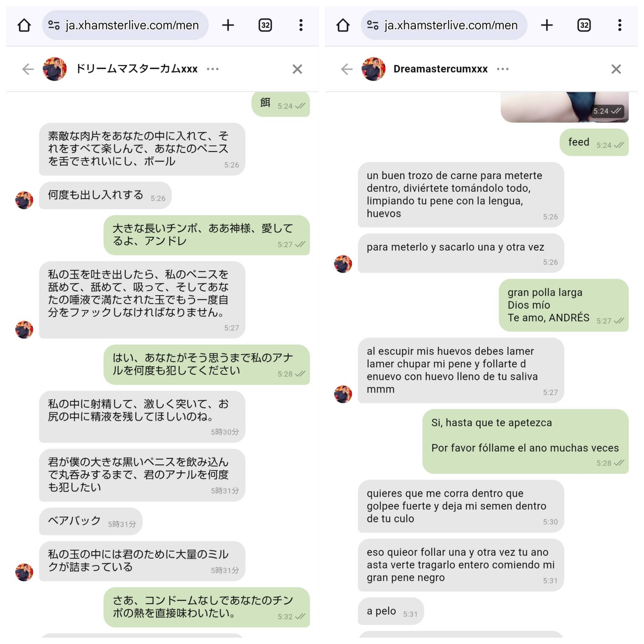Image resolution: width=644 pixels, height=644 pixels.
Task: Close the Dreamastercumxxx chat panel
Action: (x=616, y=69)
